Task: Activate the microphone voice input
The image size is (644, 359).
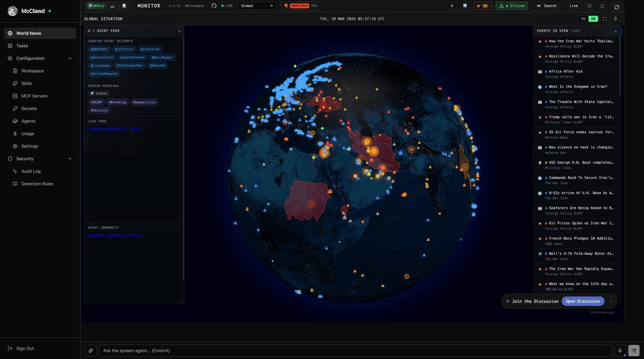Action: click(620, 350)
